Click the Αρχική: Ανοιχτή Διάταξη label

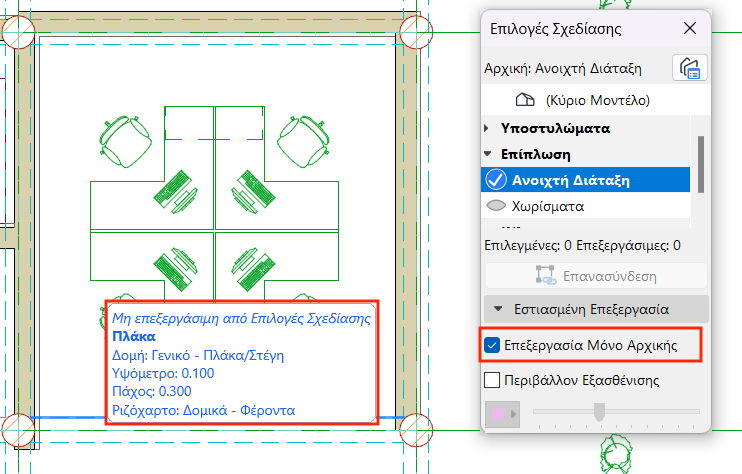tap(563, 69)
